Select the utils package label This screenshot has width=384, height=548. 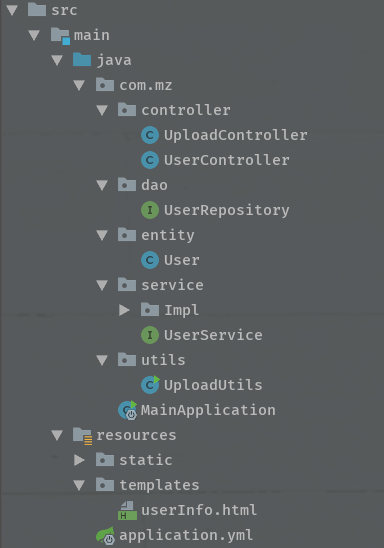pos(163,360)
